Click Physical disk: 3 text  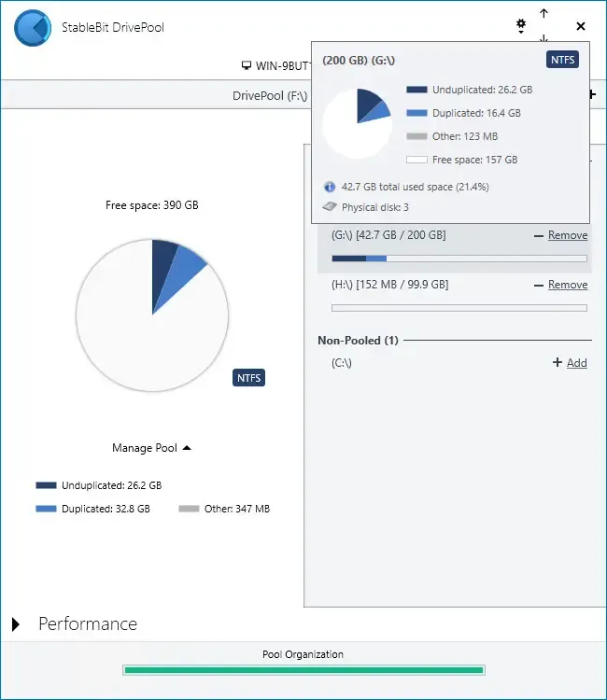click(375, 207)
